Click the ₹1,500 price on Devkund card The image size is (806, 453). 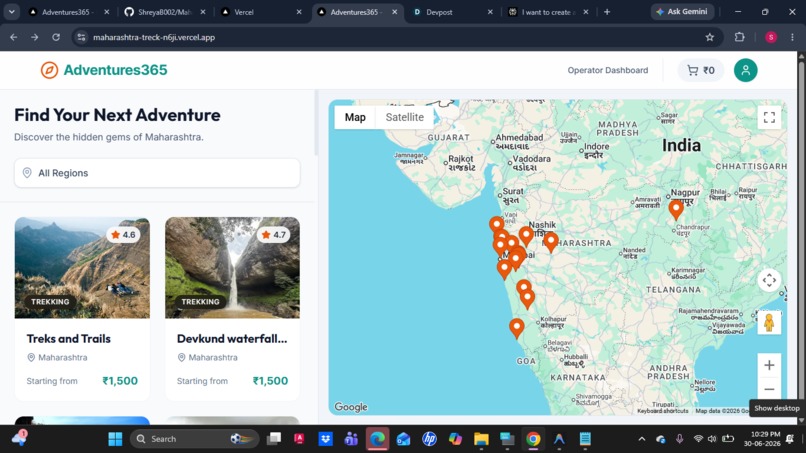coord(270,381)
